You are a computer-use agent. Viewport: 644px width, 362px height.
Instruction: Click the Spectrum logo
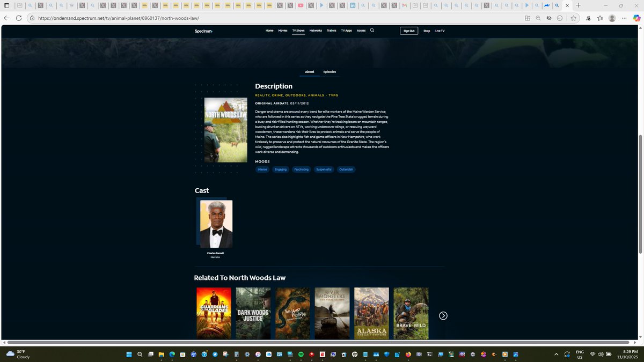pyautogui.click(x=203, y=31)
